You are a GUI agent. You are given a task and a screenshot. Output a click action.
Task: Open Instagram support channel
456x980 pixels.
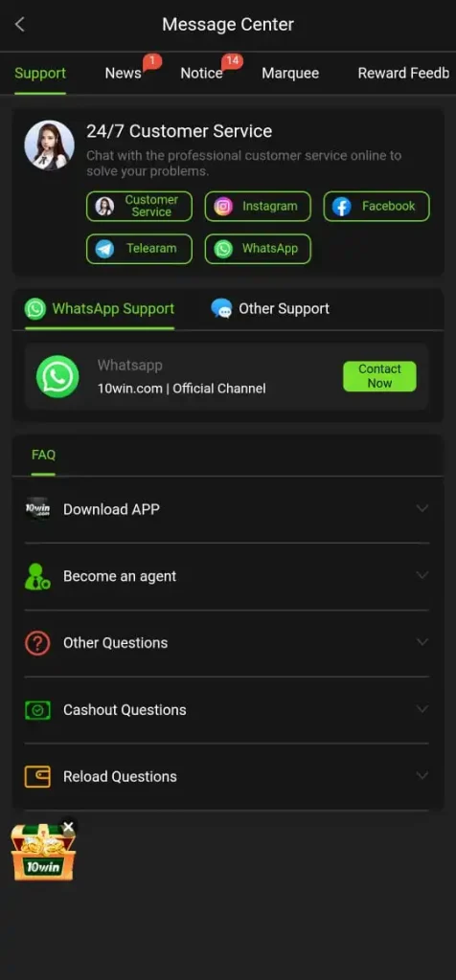point(258,207)
